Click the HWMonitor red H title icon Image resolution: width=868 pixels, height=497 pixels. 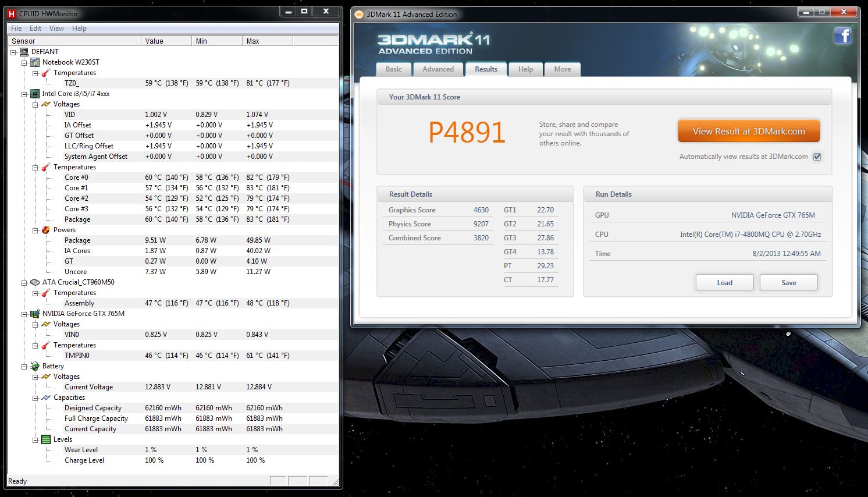click(x=12, y=13)
